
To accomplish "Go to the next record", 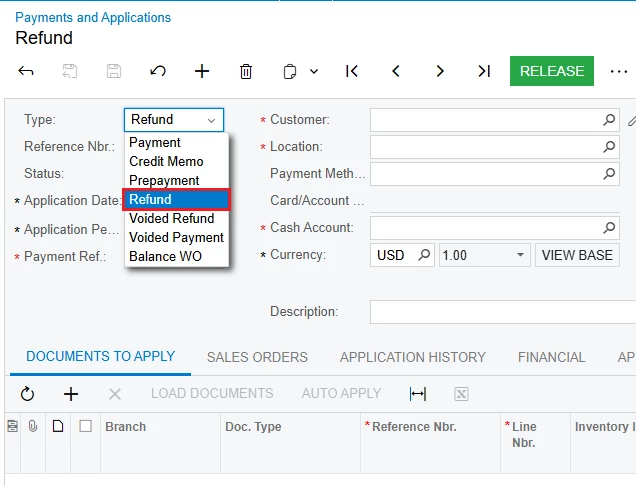I will point(440,71).
